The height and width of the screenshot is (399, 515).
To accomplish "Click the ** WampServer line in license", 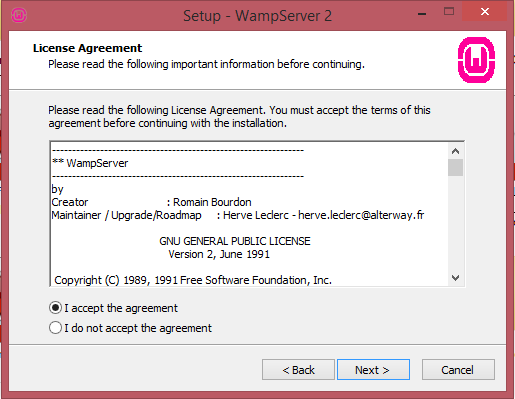I will pos(90,163).
